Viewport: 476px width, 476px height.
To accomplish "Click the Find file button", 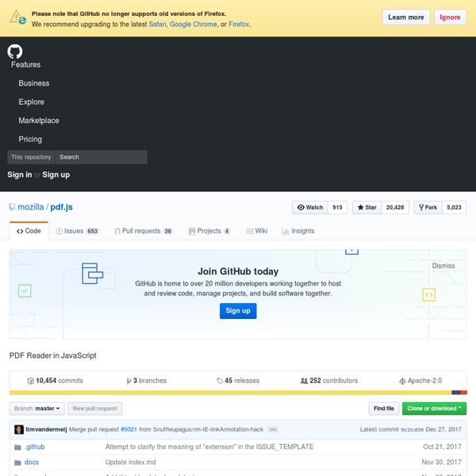I will pyautogui.click(x=384, y=409).
